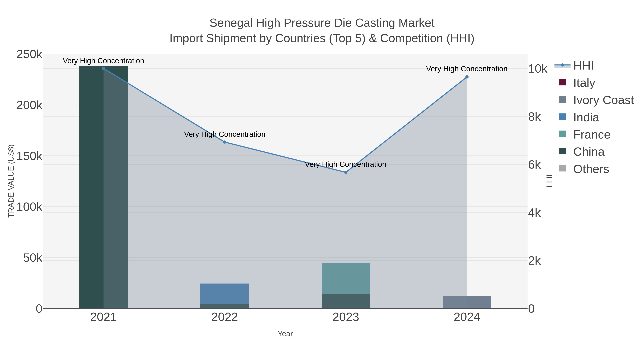Click the HHI line marker icon in legend
Screen dimensions: 644x362
coord(562,65)
